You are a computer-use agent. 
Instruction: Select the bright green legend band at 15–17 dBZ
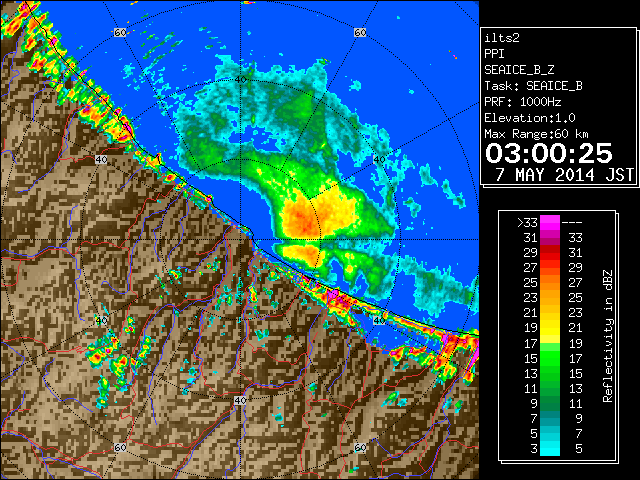pos(550,358)
